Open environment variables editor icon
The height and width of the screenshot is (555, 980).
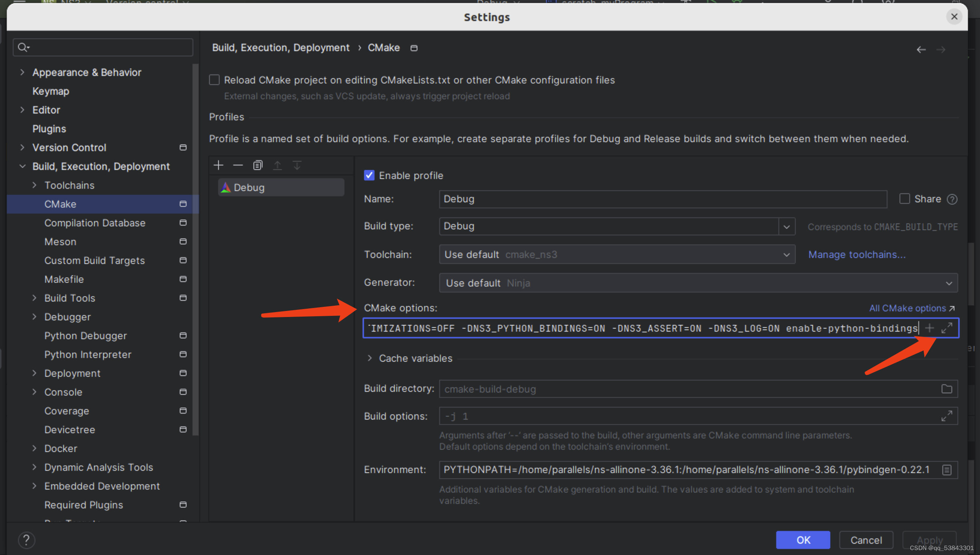pos(947,470)
